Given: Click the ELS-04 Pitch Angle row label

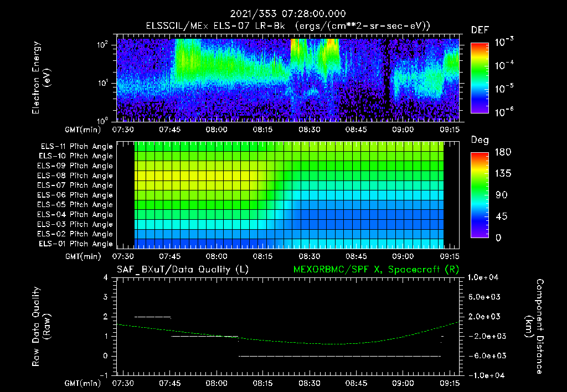Looking at the screenshot, I should click(x=75, y=214).
